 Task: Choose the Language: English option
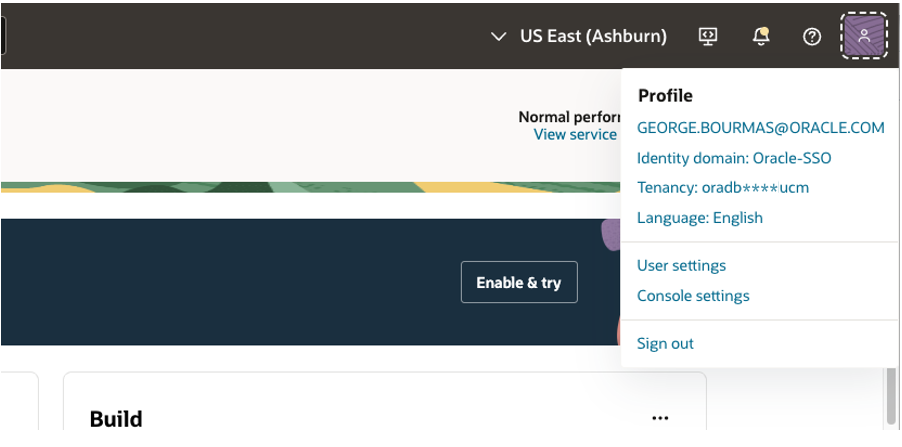[x=700, y=217]
